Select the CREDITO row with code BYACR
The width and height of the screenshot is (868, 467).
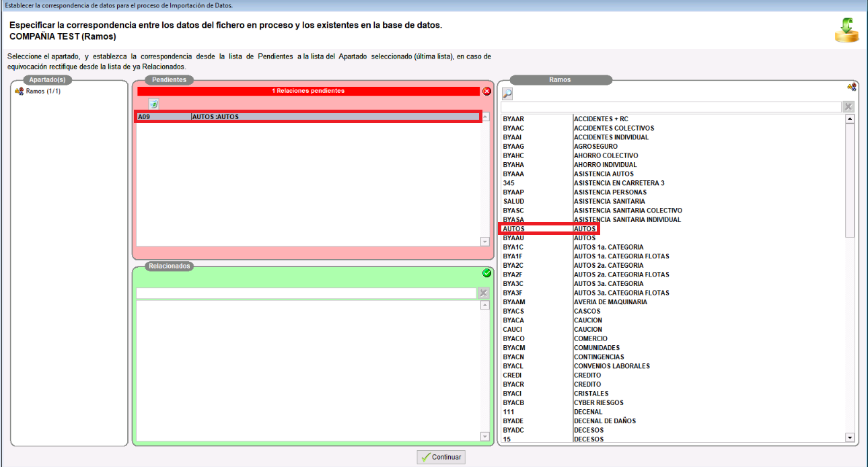(673, 385)
